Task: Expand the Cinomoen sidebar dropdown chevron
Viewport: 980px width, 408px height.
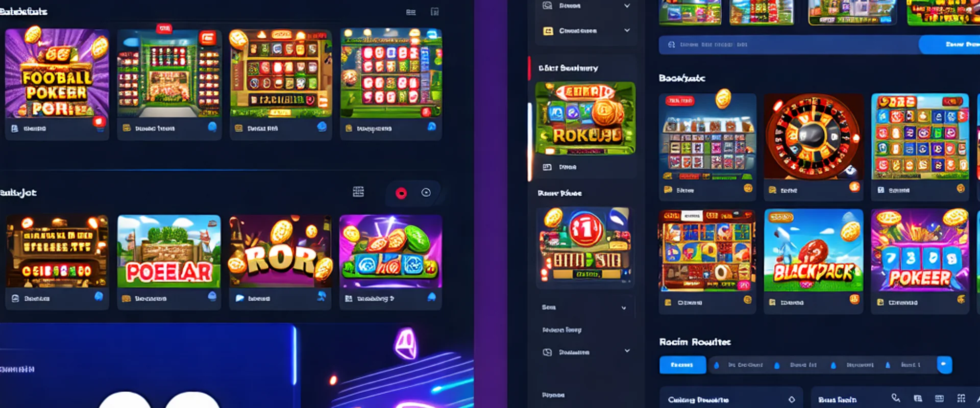Action: pos(627,31)
